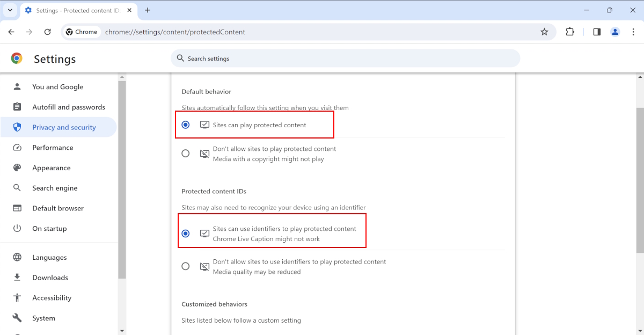The height and width of the screenshot is (335, 644).
Task: Open the profile avatar icon
Action: tap(615, 32)
